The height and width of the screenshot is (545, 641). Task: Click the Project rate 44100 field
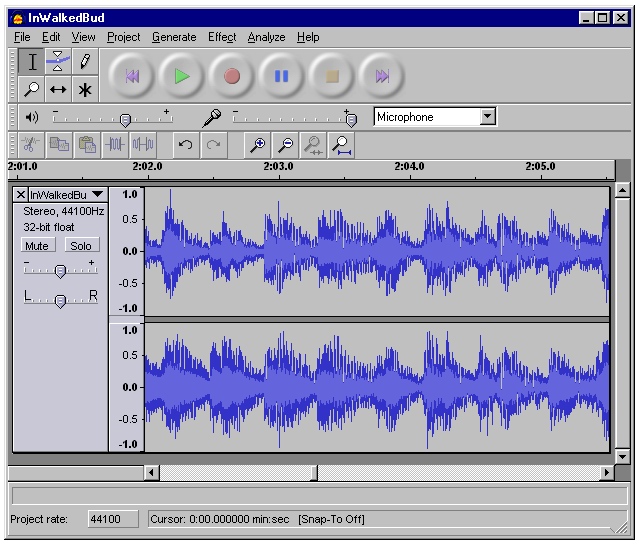click(x=113, y=519)
